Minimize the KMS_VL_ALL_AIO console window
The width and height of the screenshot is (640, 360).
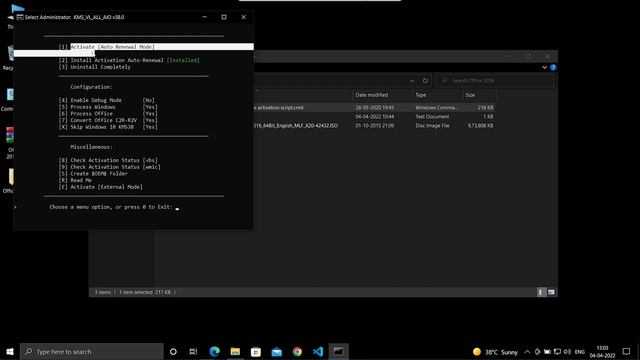point(204,17)
